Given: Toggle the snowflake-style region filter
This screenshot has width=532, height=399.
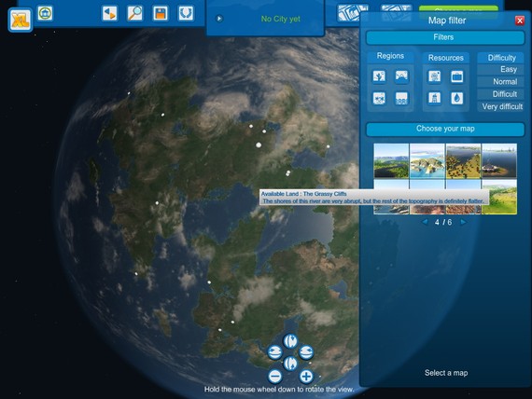Looking at the screenshot, I should point(379,98).
